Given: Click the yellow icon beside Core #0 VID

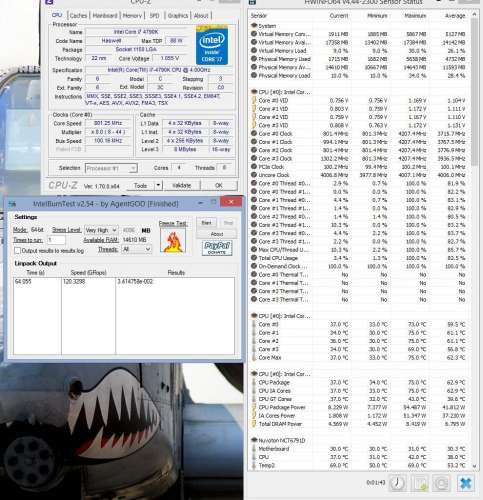Looking at the screenshot, I should point(254,100).
